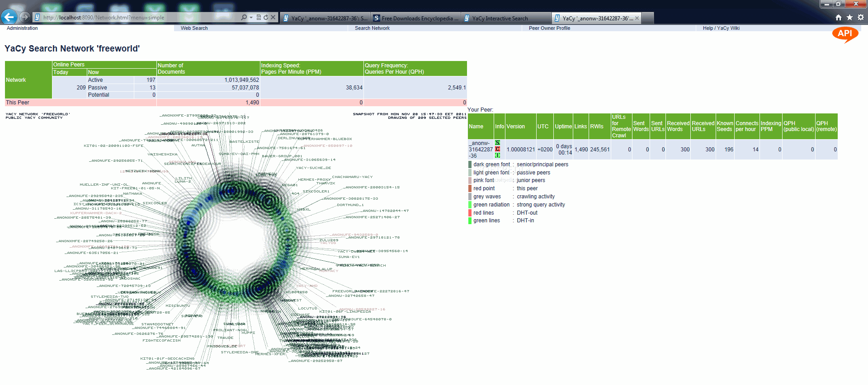Click the peer name _anonw-31642287-36 in the table
Screen dimensions: 868x385
481,150
